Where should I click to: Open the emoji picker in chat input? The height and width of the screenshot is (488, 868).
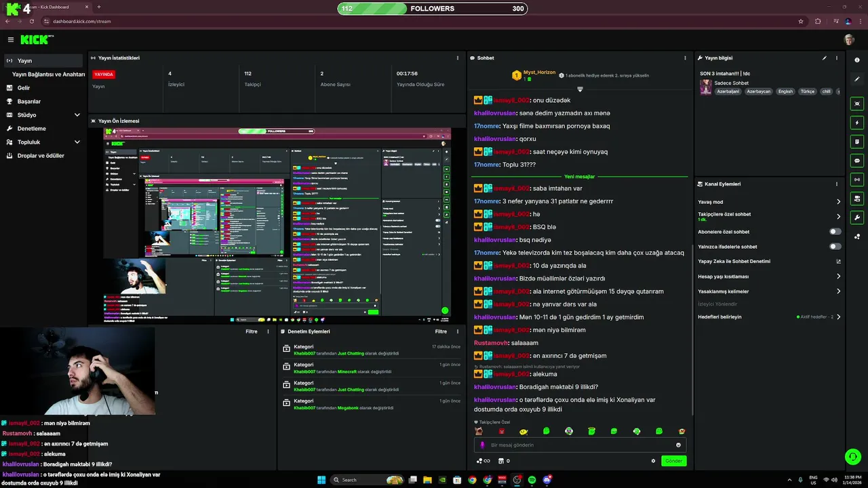click(678, 445)
